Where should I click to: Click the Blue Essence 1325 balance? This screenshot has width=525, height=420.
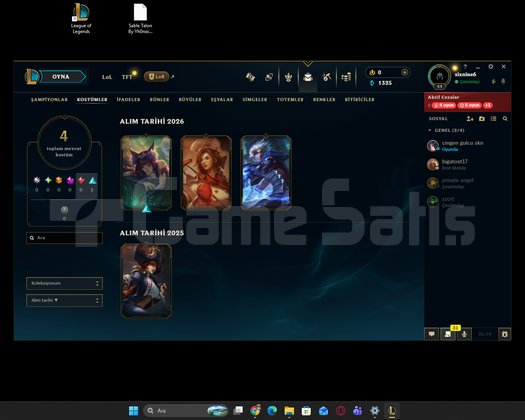[x=381, y=83]
